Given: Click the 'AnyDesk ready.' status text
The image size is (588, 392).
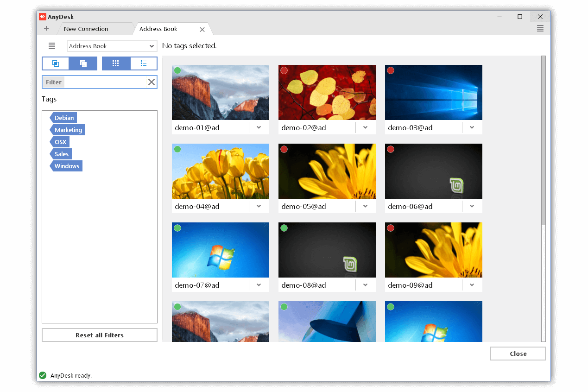Looking at the screenshot, I should click(71, 375).
